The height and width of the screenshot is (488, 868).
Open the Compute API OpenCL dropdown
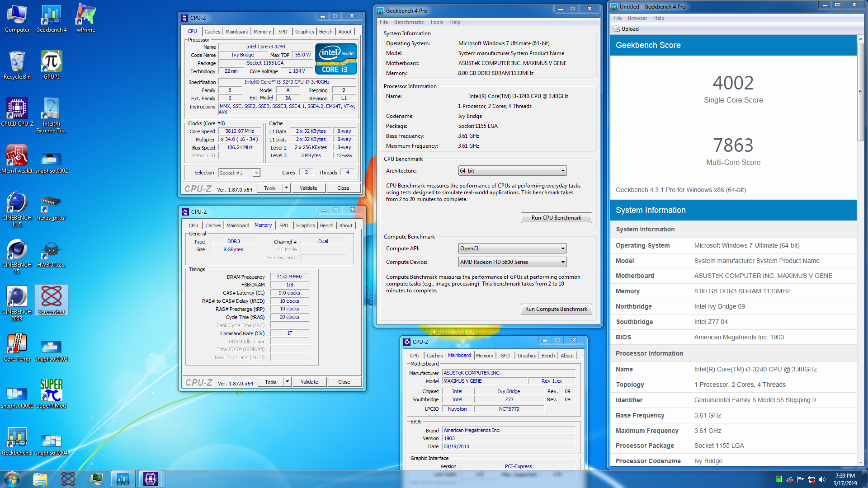coord(512,249)
